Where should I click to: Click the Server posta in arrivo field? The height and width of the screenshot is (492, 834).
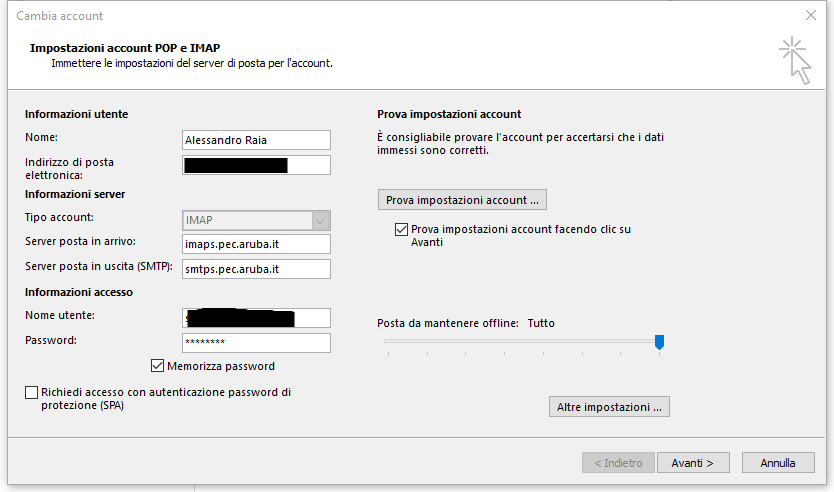pos(256,244)
